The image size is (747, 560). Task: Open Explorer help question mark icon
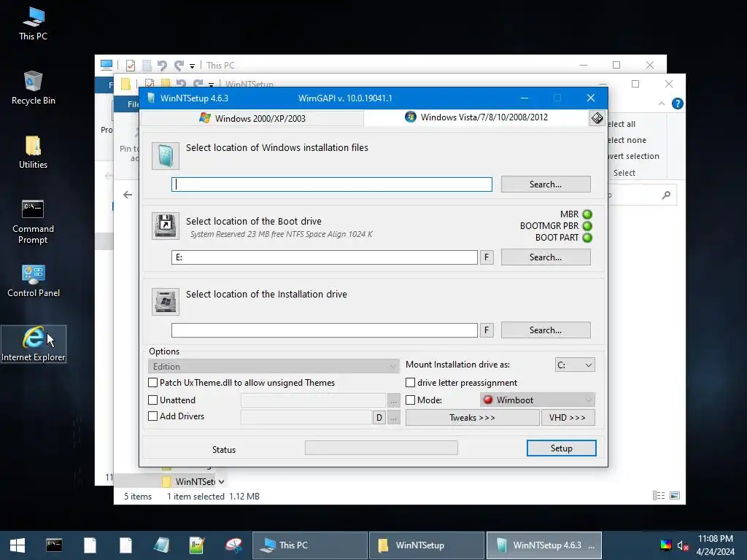click(678, 104)
